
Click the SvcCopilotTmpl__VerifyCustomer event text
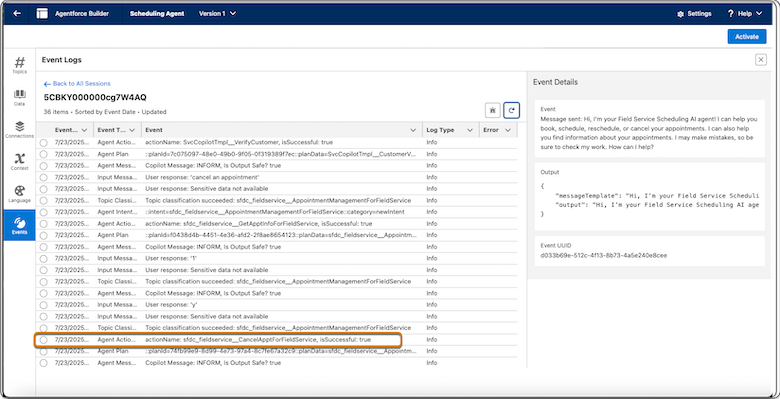click(239, 142)
